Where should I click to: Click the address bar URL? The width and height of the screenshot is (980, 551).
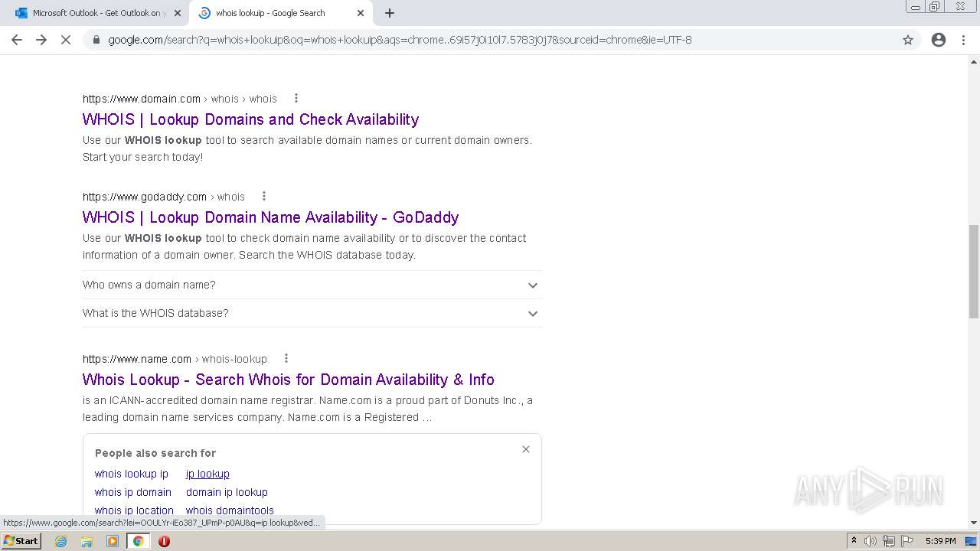coord(400,40)
